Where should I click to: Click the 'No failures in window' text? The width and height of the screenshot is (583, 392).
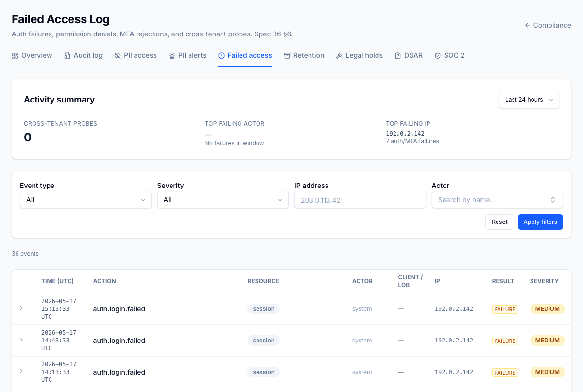click(x=235, y=143)
